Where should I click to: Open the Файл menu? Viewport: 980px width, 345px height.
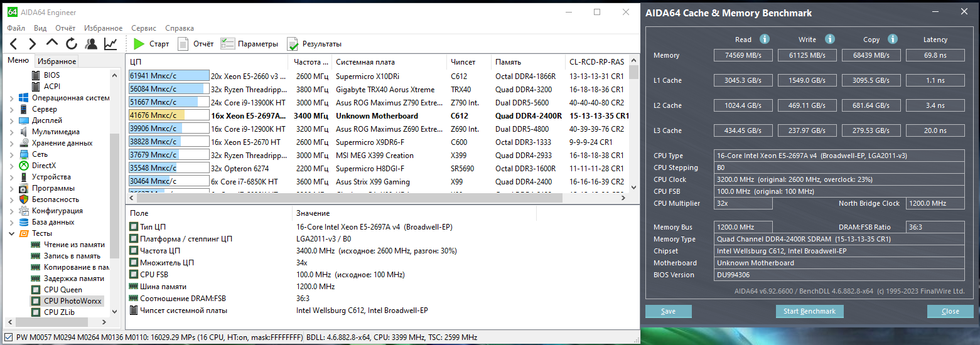(x=16, y=28)
